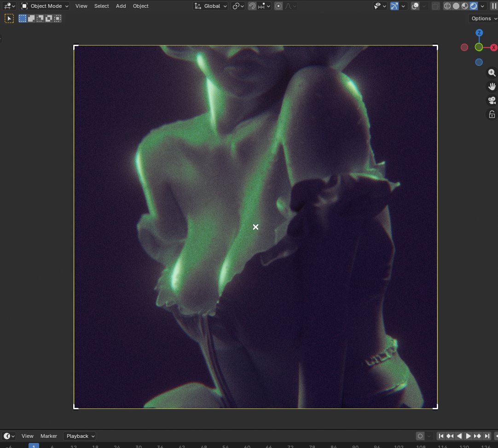Toggle the lock camera to view icon
This screenshot has width=498, height=448.
coord(492,114)
